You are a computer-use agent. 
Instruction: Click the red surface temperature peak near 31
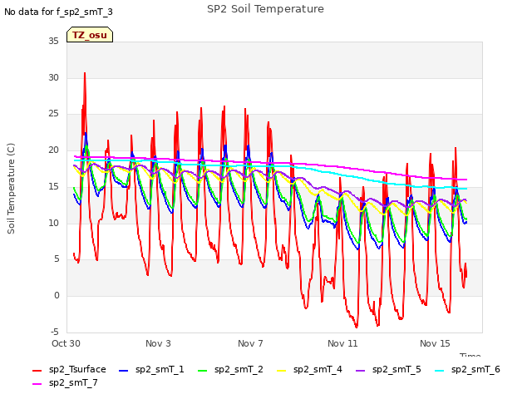[x=85, y=73]
